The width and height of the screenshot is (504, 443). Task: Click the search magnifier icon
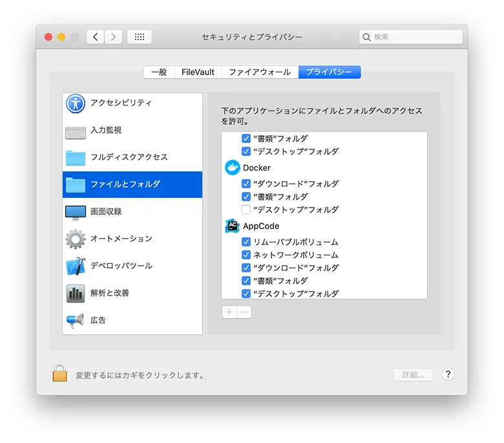coord(366,37)
